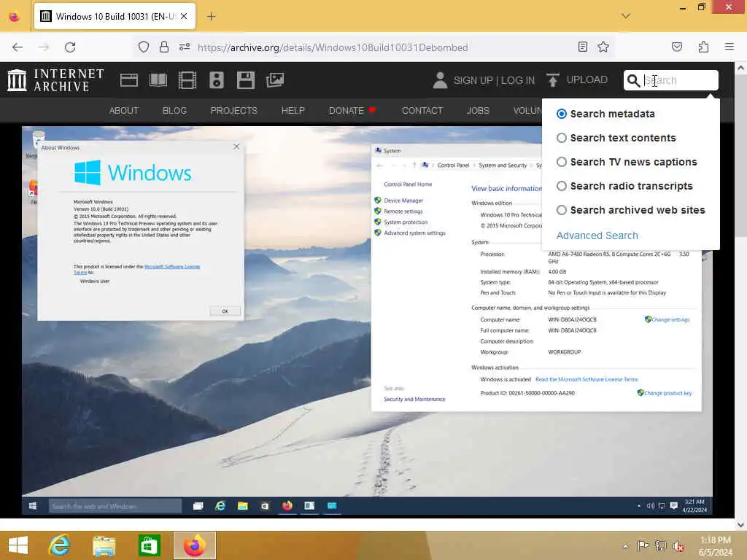This screenshot has width=747, height=560.
Task: Reload the page with the refresh icon
Action: coord(70,47)
